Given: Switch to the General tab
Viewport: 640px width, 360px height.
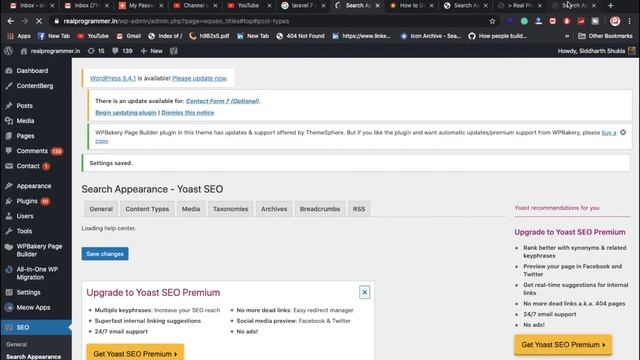Looking at the screenshot, I should 101,209.
